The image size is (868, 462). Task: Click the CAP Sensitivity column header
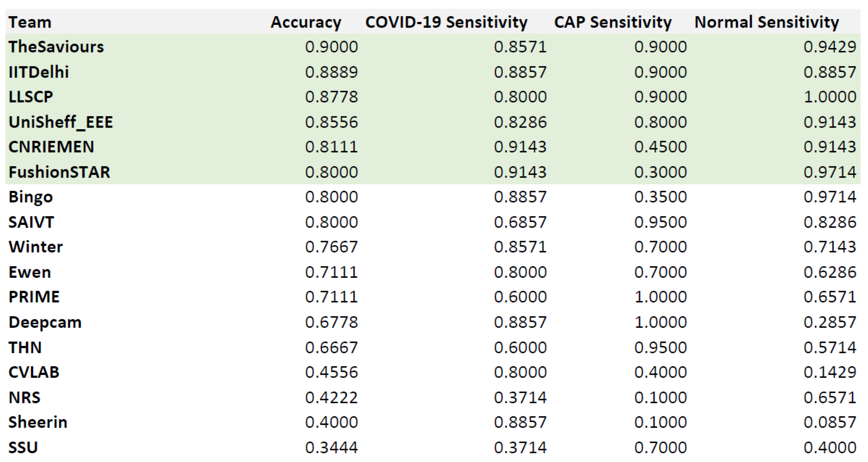[613, 23]
